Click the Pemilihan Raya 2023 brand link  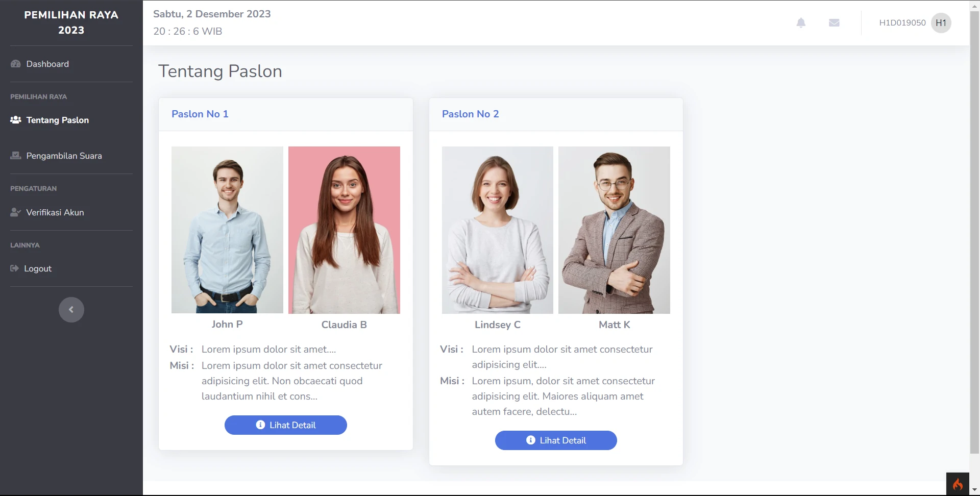(71, 22)
